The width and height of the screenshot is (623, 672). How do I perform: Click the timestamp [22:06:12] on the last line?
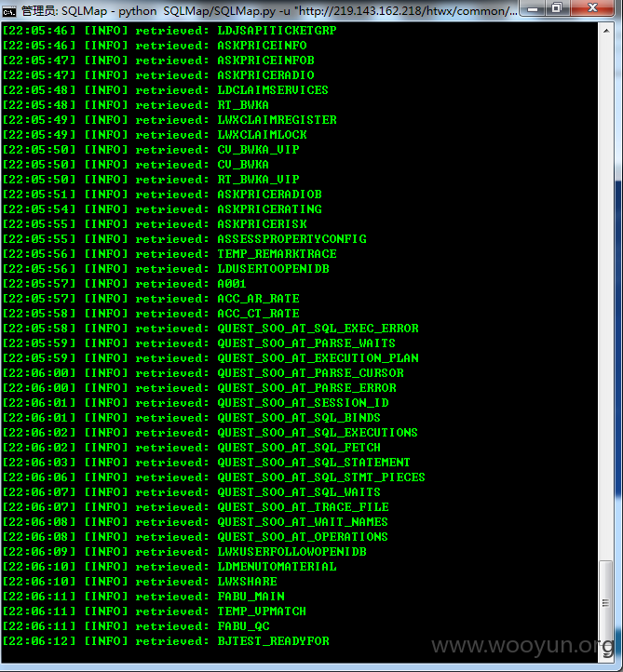pyautogui.click(x=39, y=641)
